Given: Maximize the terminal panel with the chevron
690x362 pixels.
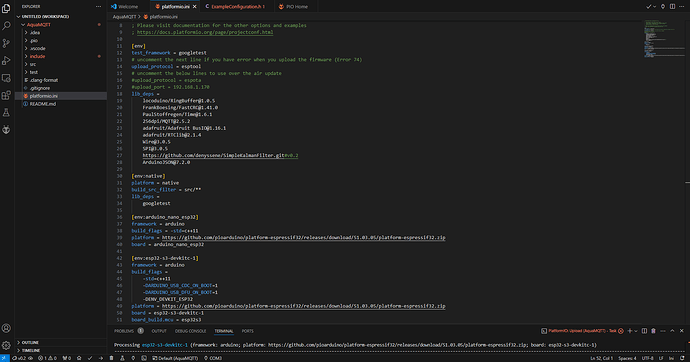Looking at the screenshot, I should [672, 331].
